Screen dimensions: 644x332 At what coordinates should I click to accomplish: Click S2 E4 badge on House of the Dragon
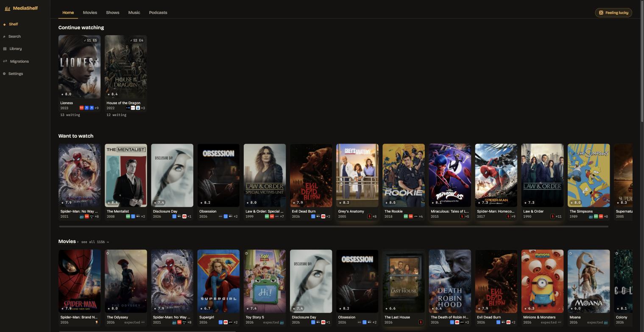pyautogui.click(x=137, y=40)
